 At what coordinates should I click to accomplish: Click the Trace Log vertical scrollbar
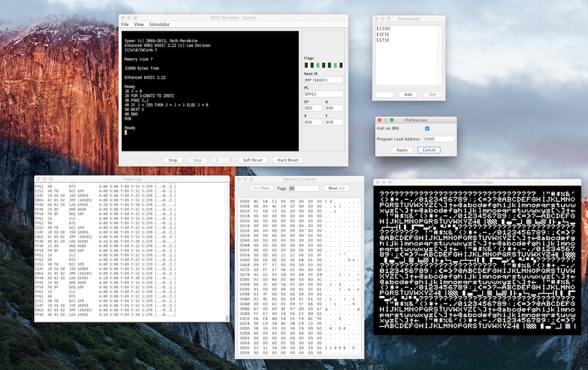(227, 253)
